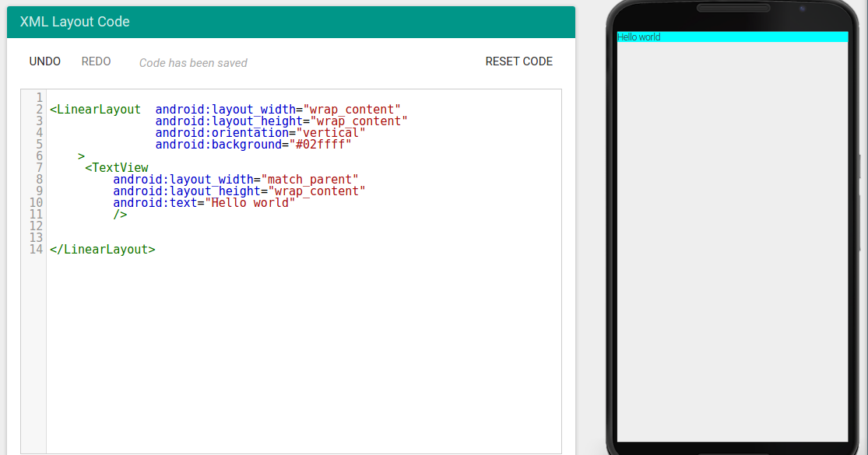Click the XML Layout Code panel title
Viewport: 868px width, 455px height.
pyautogui.click(x=75, y=22)
